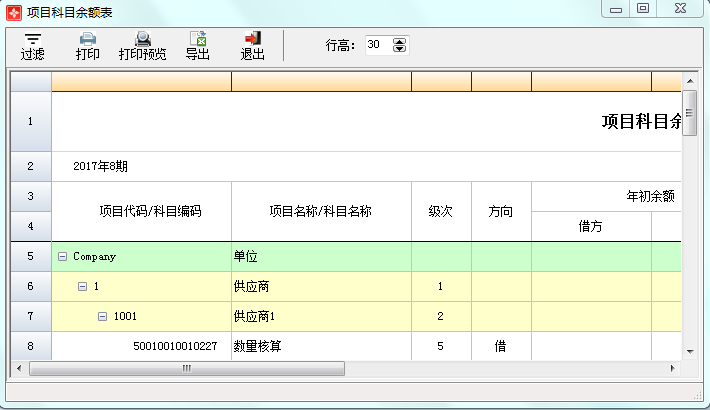Image resolution: width=710 pixels, height=410 pixels.
Task: Click the 单位 name cell
Action: pyautogui.click(x=321, y=256)
